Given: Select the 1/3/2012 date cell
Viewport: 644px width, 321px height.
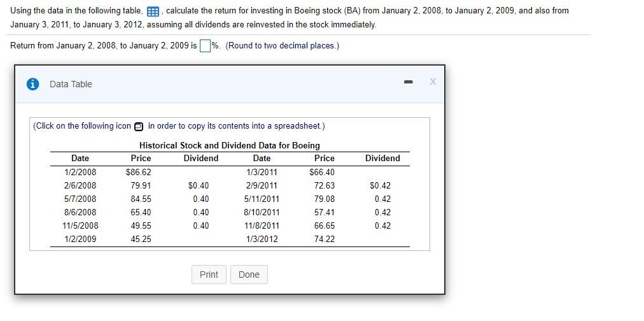Looking at the screenshot, I should pos(262,239).
